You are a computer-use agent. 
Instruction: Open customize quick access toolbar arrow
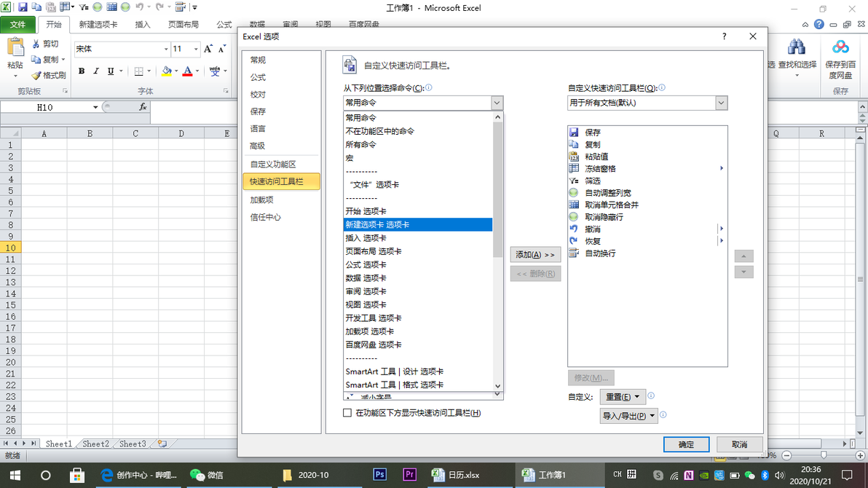pyautogui.click(x=195, y=8)
